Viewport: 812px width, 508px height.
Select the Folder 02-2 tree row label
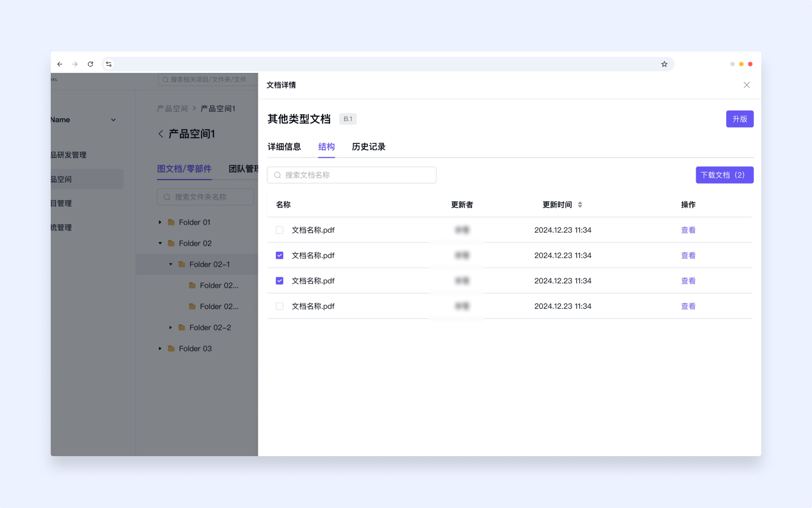click(x=210, y=327)
